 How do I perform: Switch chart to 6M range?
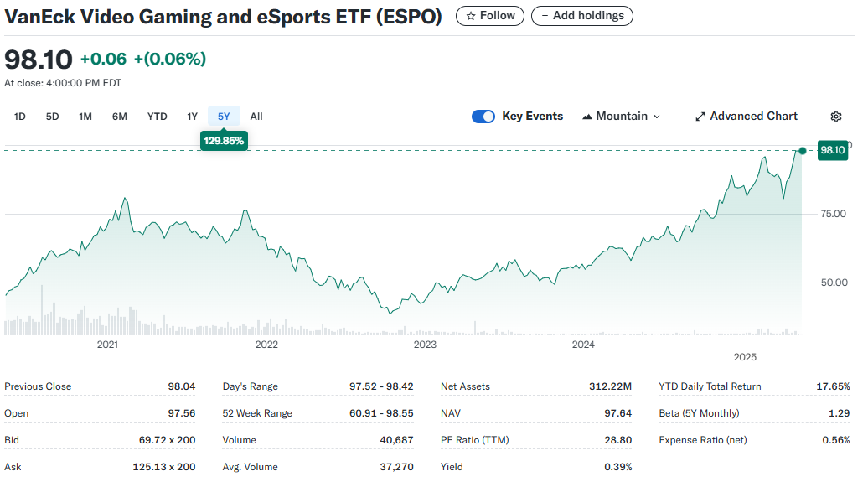tap(120, 117)
